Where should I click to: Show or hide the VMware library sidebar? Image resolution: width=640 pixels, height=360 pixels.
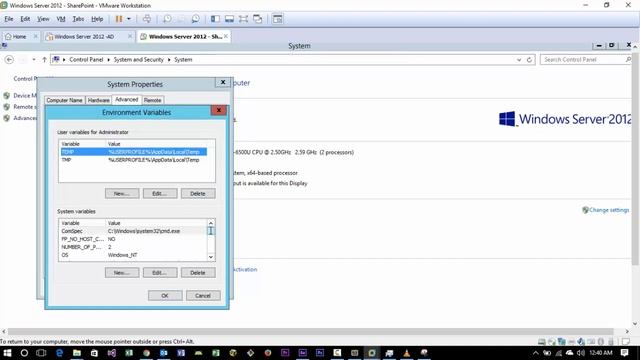[215, 19]
